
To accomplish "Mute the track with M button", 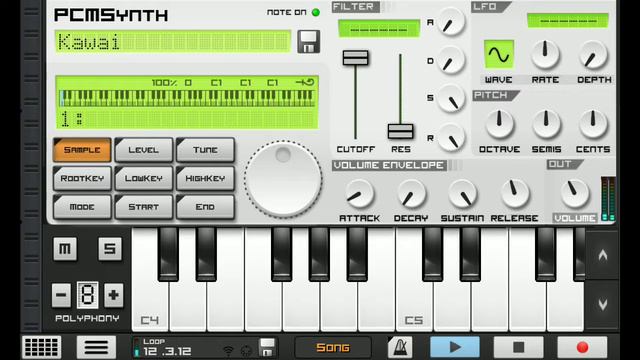I will tap(65, 249).
